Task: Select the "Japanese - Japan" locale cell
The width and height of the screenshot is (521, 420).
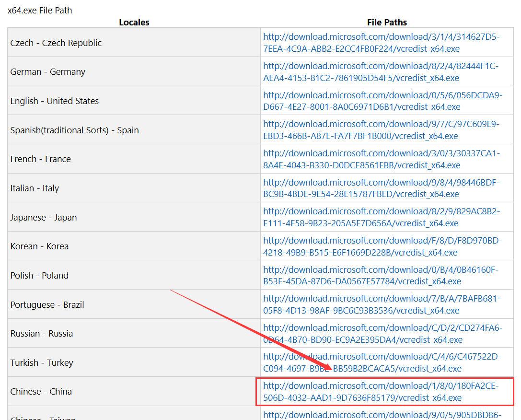Action: pyautogui.click(x=44, y=218)
